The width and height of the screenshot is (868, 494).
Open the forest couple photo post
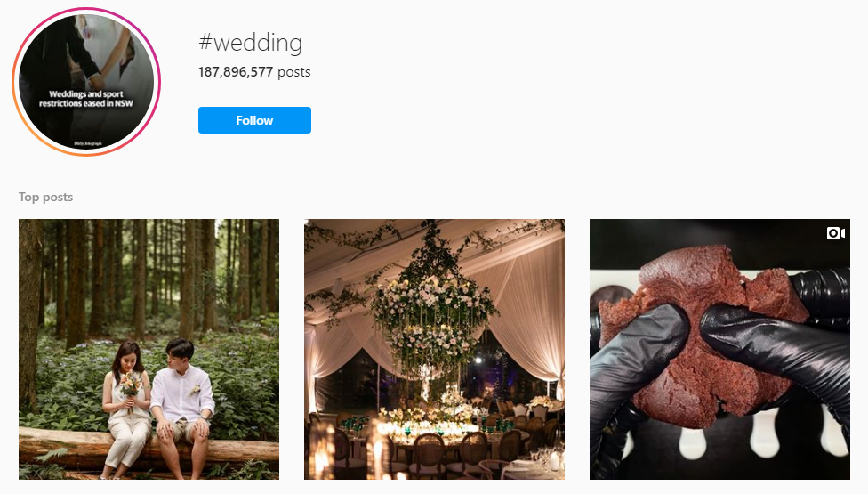coord(149,350)
